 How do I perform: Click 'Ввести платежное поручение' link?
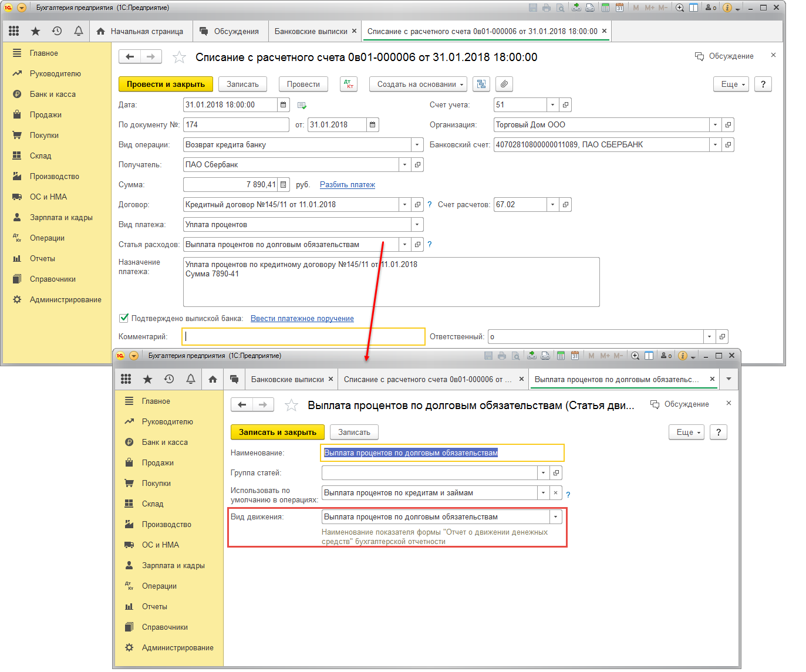click(x=302, y=318)
